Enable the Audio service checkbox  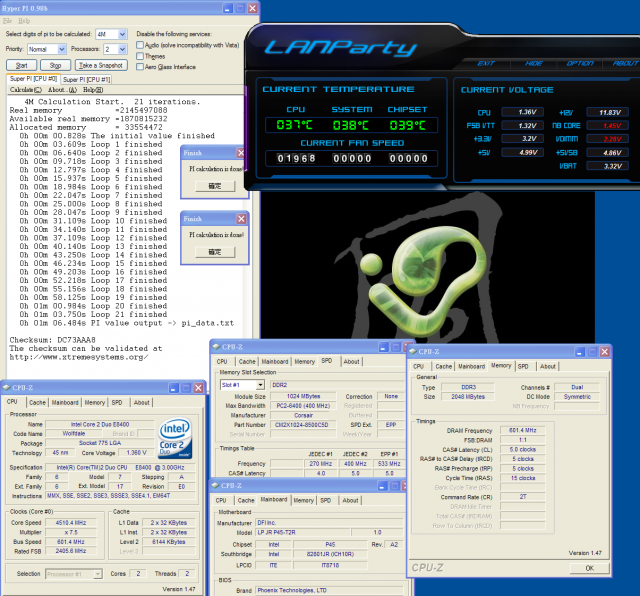140,45
